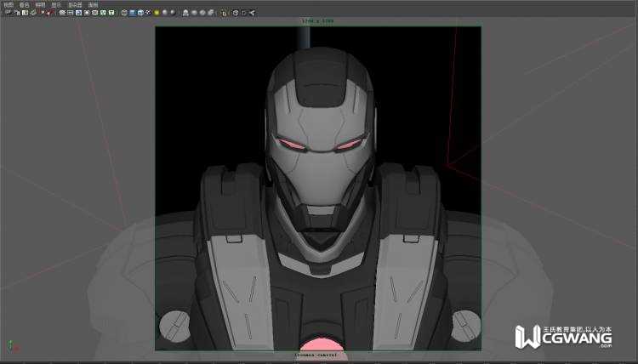Enable X-Ray Active Components icon
This screenshot has width=638, height=364.
[202, 13]
